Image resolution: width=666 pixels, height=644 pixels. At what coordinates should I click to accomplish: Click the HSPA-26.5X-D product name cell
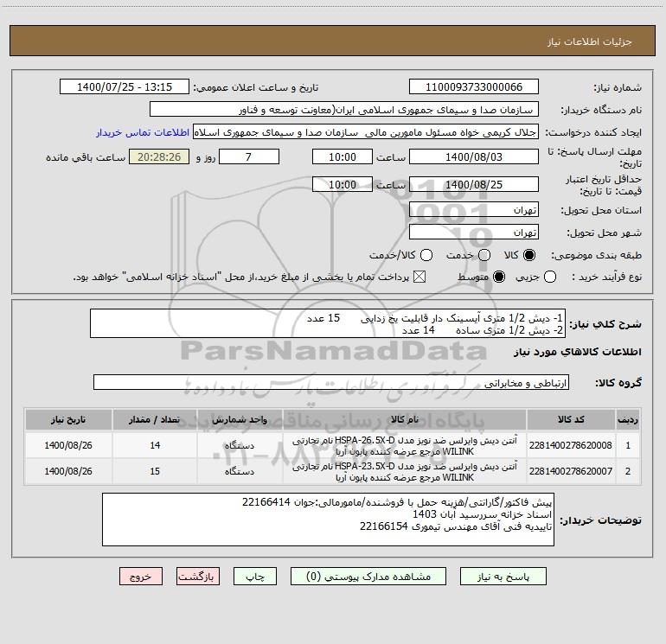(405, 445)
